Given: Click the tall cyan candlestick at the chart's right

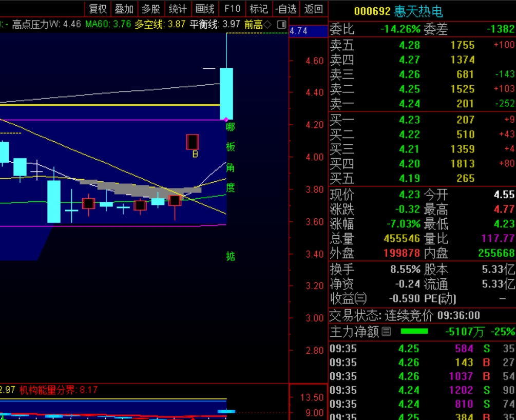Looking at the screenshot, I should coord(226,93).
